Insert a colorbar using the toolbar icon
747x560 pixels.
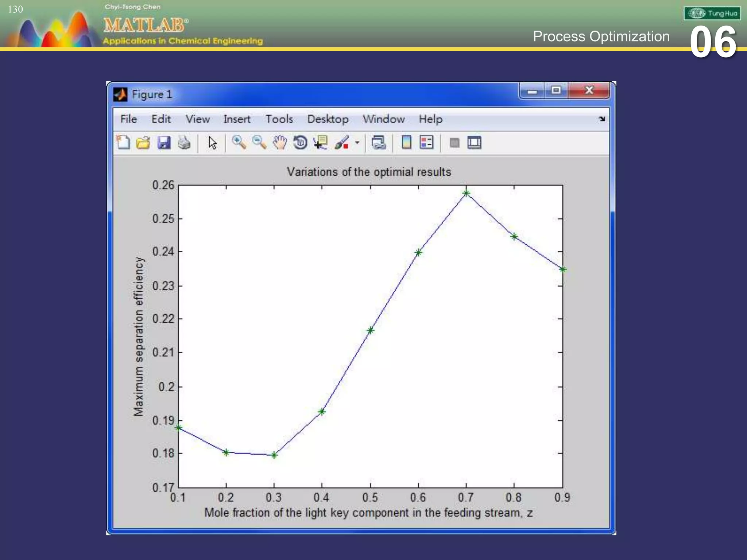click(406, 143)
